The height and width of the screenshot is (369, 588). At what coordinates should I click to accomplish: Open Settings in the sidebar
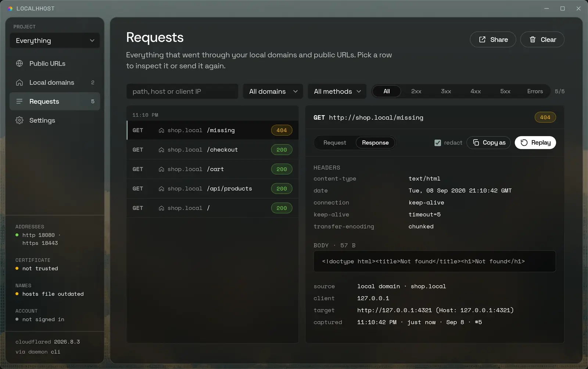[x=55, y=120]
